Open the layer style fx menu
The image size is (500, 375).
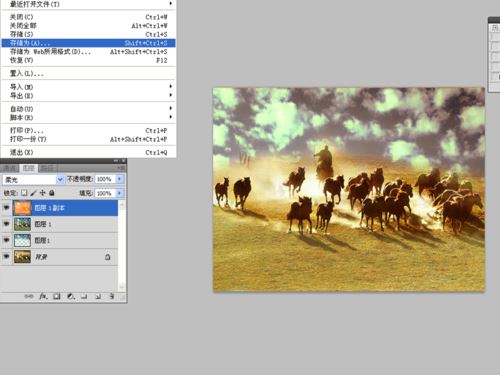pyautogui.click(x=43, y=296)
